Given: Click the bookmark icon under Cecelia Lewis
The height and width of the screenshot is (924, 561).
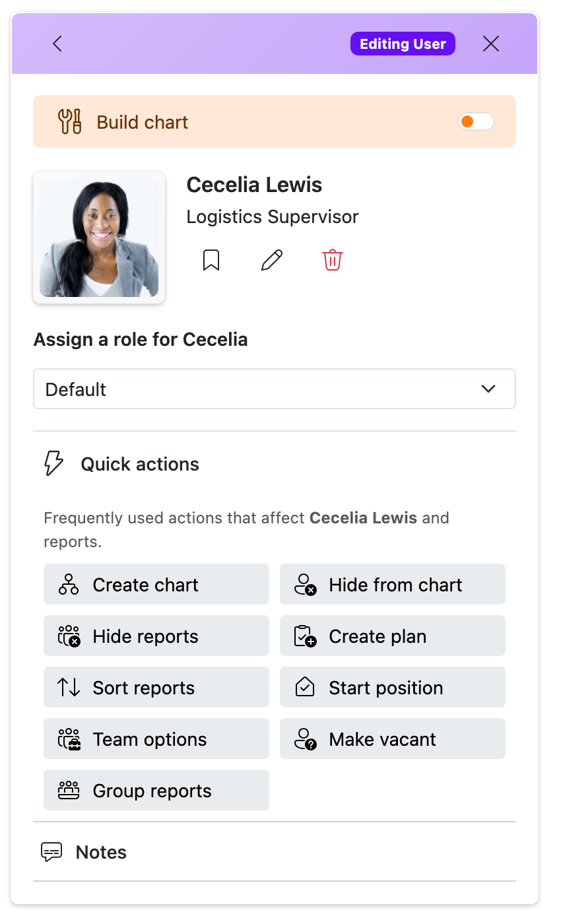Looking at the screenshot, I should pyautogui.click(x=211, y=260).
